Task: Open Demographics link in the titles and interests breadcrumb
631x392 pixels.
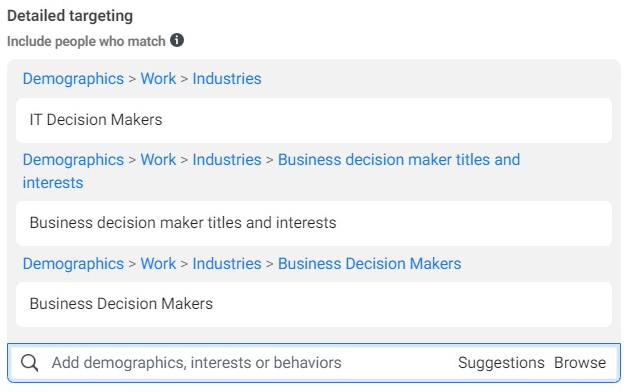Action: pyautogui.click(x=73, y=160)
